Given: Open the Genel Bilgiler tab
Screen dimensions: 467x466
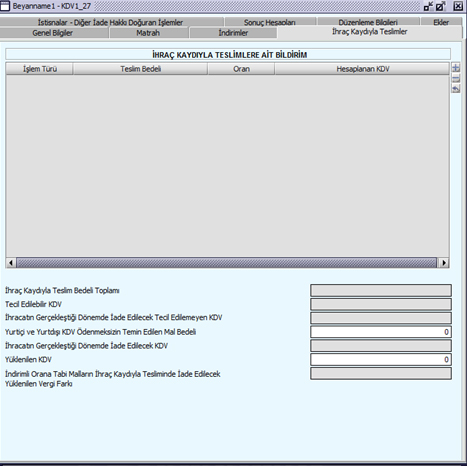Looking at the screenshot, I should pyautogui.click(x=53, y=33).
